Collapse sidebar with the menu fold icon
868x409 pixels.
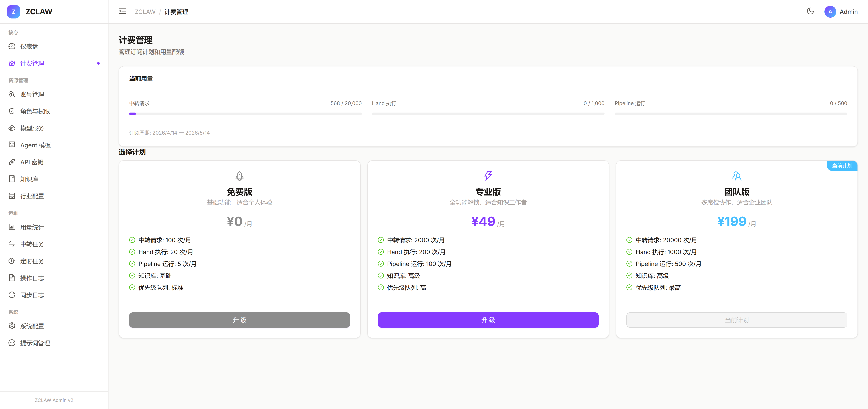(x=122, y=12)
